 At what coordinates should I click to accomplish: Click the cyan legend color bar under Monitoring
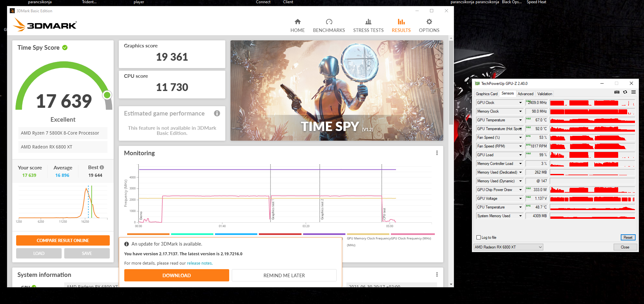tap(192, 234)
